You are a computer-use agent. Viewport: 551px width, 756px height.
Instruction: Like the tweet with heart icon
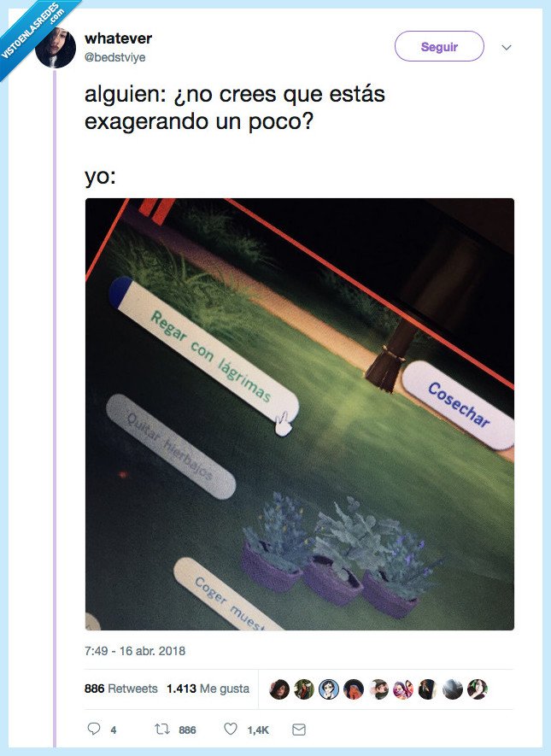click(231, 729)
